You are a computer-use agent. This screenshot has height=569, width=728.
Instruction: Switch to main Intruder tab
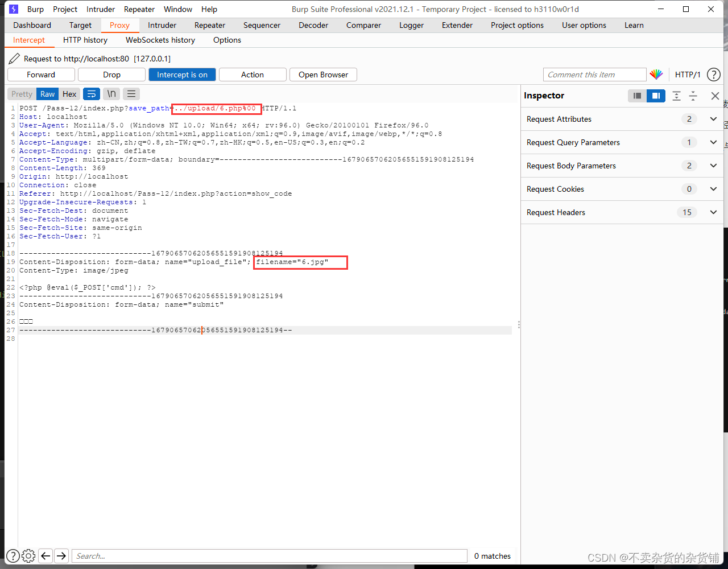[162, 25]
